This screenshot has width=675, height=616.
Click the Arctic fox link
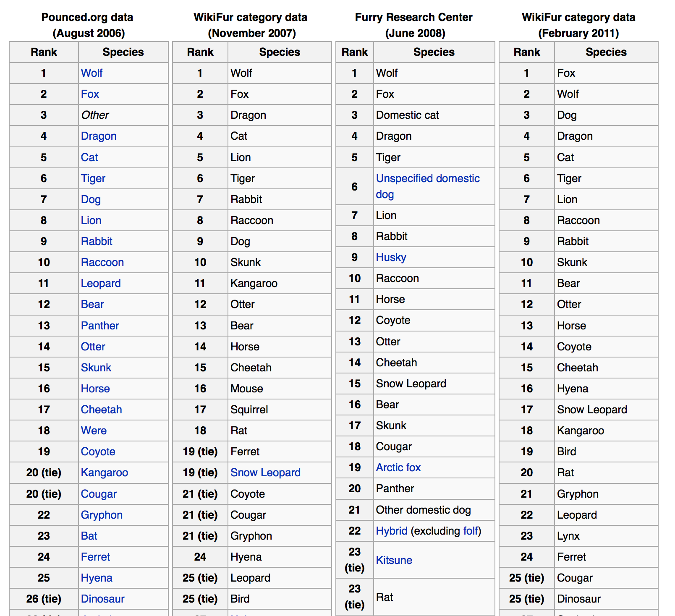pyautogui.click(x=398, y=467)
